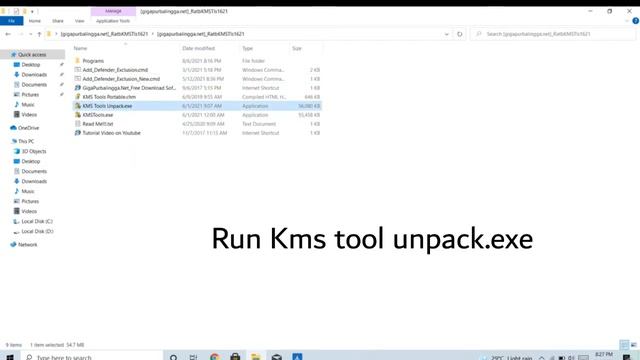This screenshot has width=640, height=360.
Task: Click the 'Text Document' type of Read Me
Action: [259, 124]
